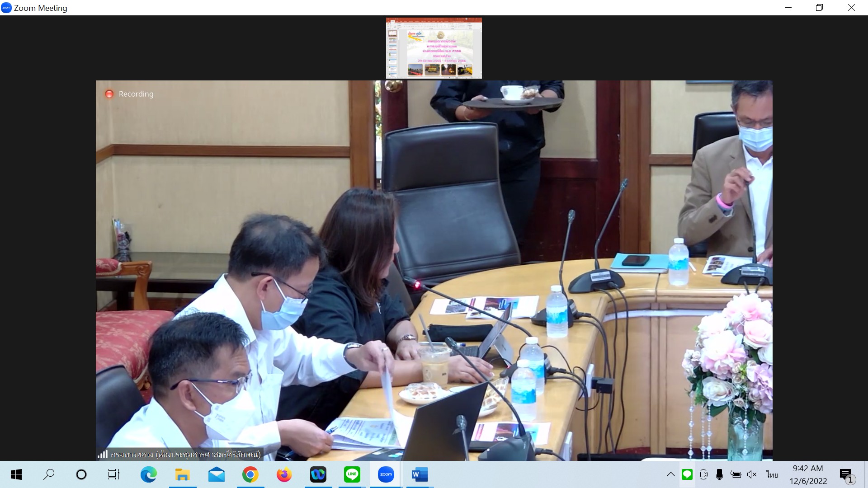
Task: Open Task View
Action: [113, 474]
